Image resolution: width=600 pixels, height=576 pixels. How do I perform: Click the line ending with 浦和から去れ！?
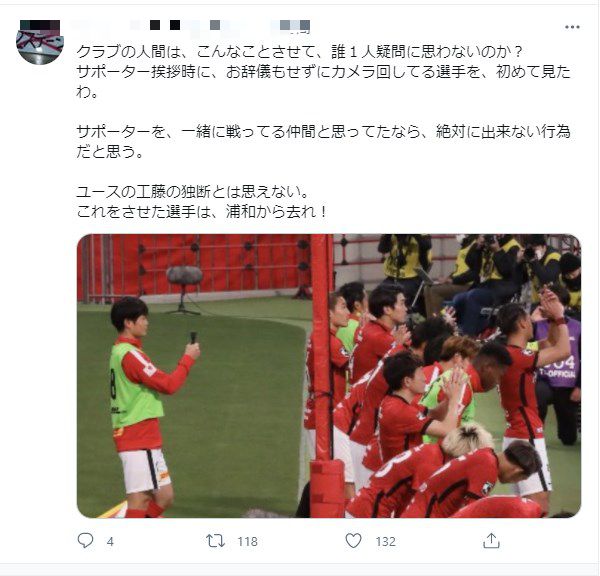[x=201, y=212]
